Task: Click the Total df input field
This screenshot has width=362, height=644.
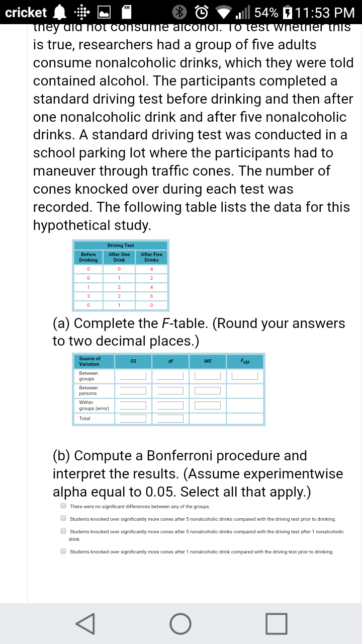Action: [x=170, y=419]
